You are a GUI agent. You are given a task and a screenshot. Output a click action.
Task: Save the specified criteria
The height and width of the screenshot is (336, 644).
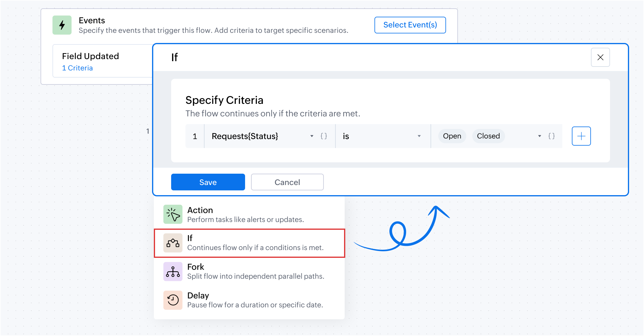tap(208, 182)
